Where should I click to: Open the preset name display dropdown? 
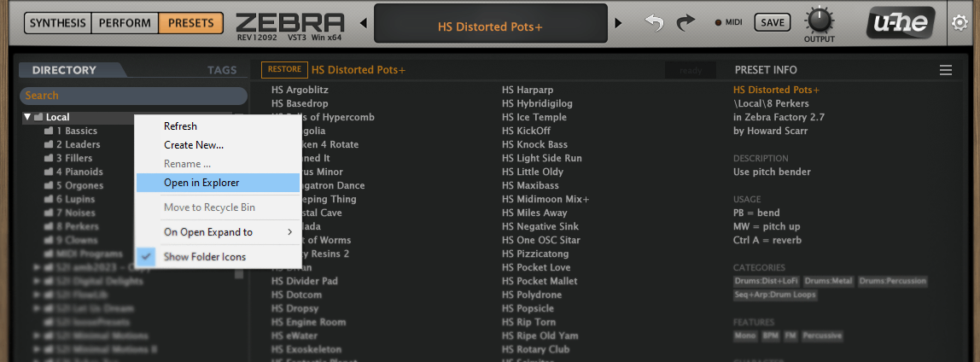pyautogui.click(x=491, y=26)
